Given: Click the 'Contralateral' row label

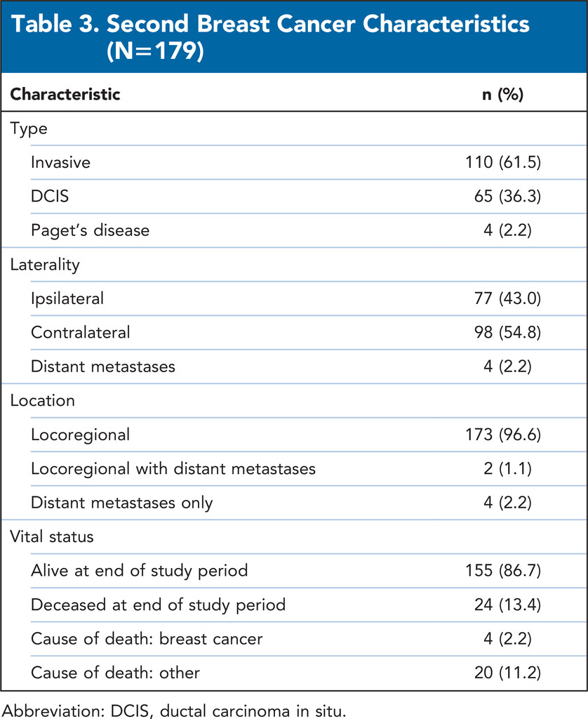Looking at the screenshot, I should coord(81,332).
